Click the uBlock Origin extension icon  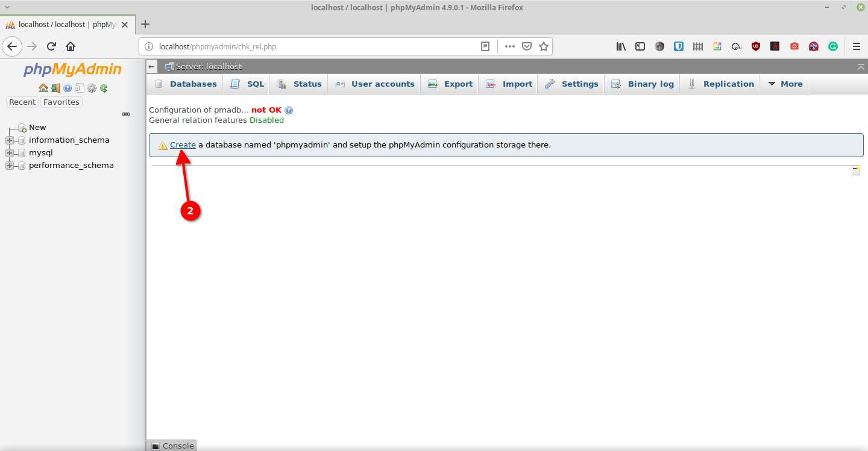pyautogui.click(x=756, y=46)
